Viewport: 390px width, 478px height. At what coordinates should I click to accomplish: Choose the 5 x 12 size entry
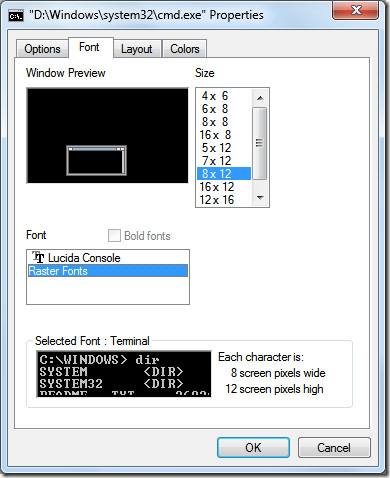(224, 148)
